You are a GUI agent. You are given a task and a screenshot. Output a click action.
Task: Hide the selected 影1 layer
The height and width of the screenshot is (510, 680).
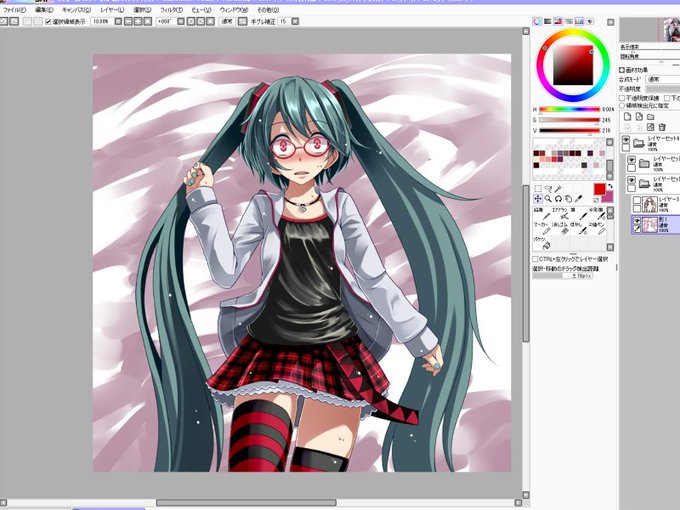637,221
